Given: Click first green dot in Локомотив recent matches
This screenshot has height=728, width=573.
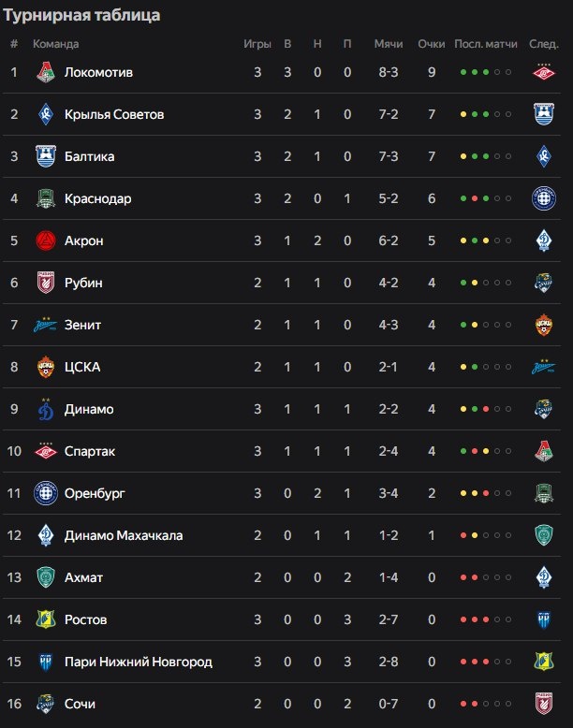Looking at the screenshot, I should pos(463,72).
